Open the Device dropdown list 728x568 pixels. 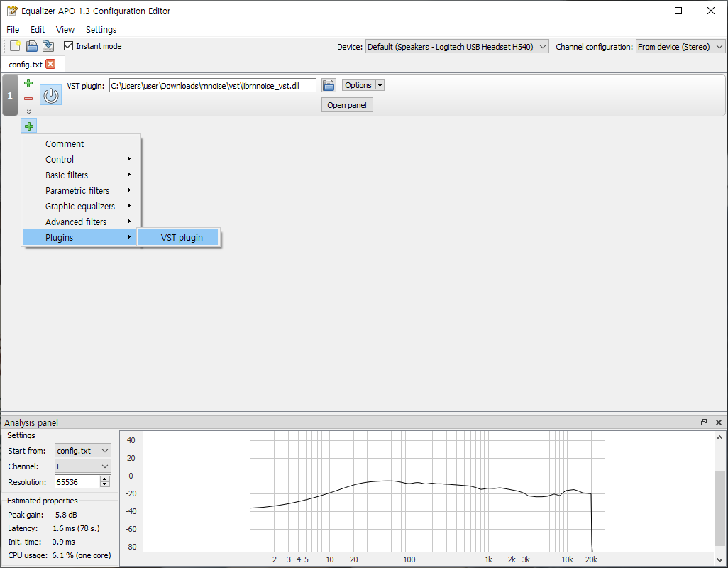tap(457, 47)
